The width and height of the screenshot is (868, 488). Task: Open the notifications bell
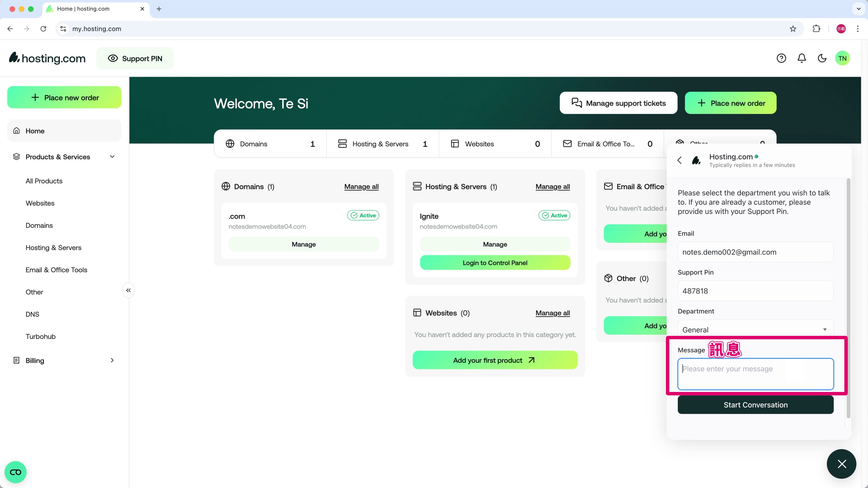click(802, 58)
